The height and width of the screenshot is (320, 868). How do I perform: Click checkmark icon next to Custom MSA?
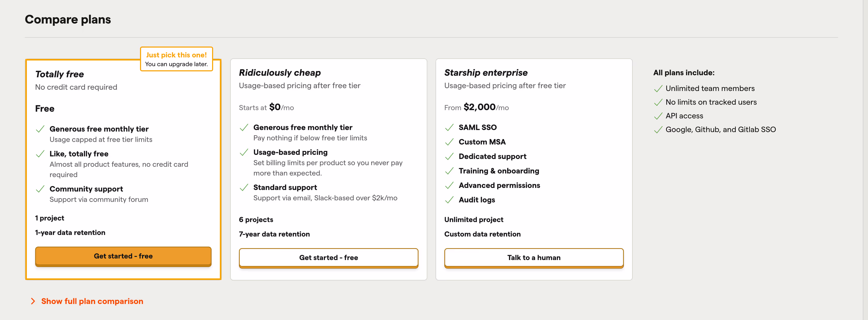(x=449, y=142)
